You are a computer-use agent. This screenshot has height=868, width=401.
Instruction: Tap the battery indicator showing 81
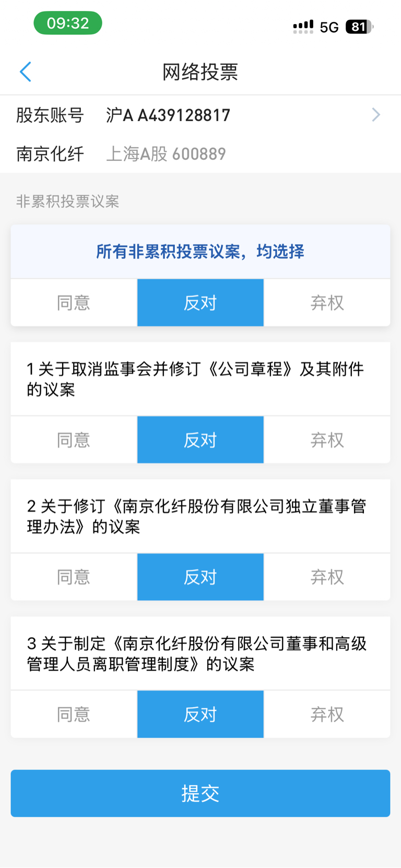(x=359, y=27)
